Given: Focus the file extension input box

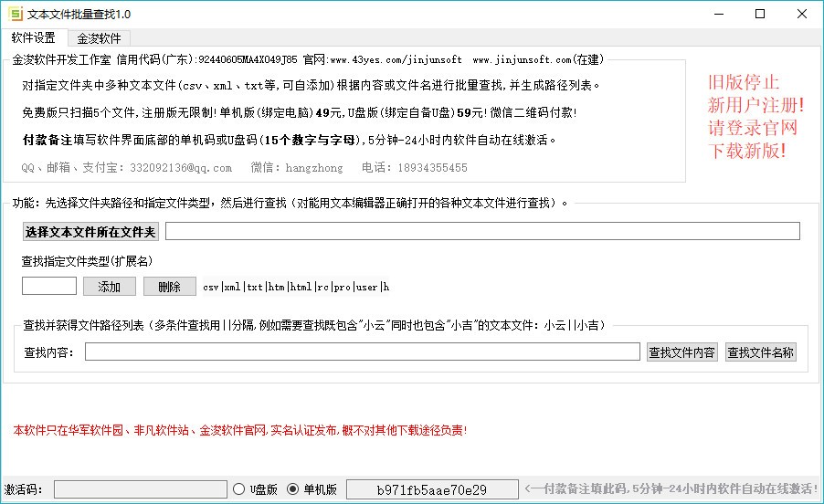Looking at the screenshot, I should 48,286.
